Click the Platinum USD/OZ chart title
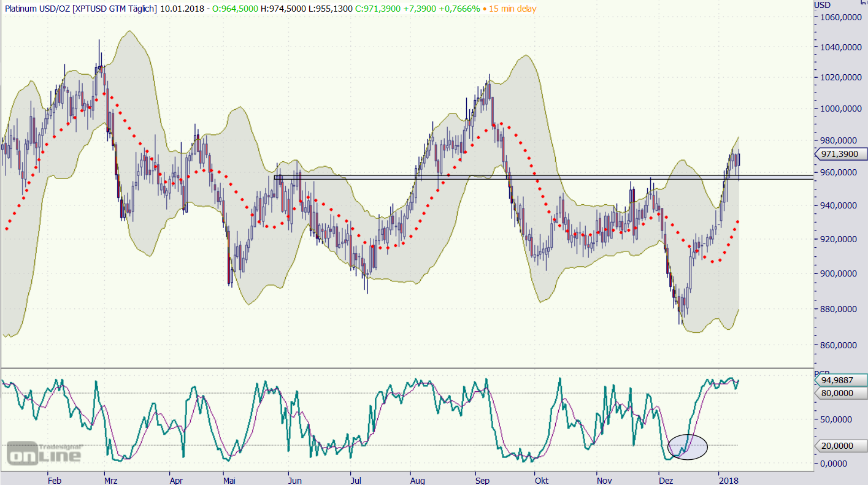 (x=80, y=9)
